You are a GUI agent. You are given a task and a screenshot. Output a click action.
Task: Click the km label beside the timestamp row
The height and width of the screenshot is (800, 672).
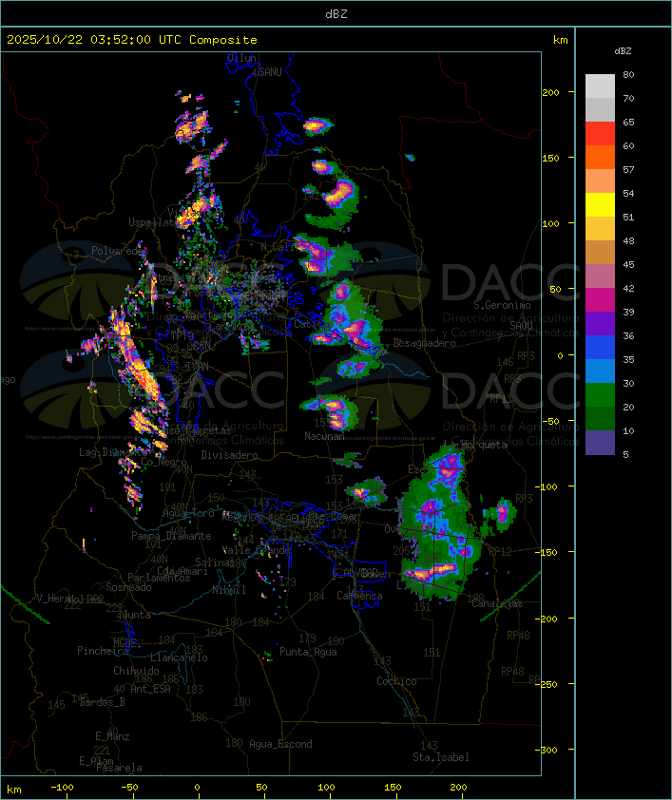[560, 40]
